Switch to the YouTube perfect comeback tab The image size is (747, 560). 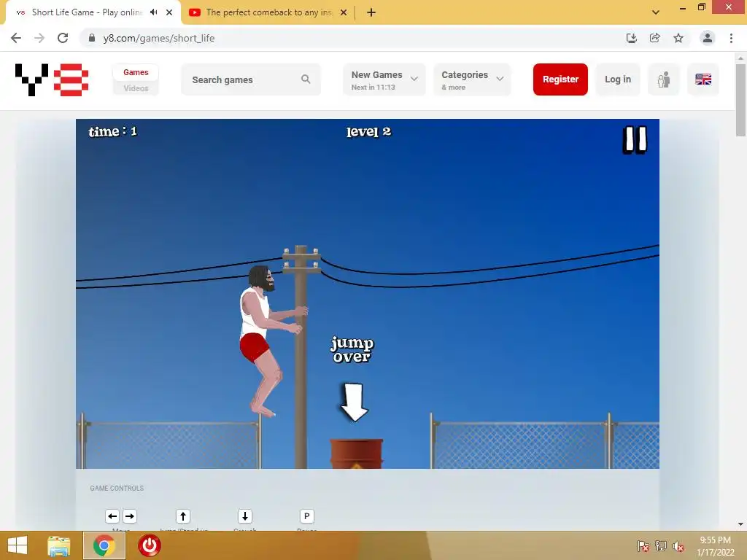(268, 12)
